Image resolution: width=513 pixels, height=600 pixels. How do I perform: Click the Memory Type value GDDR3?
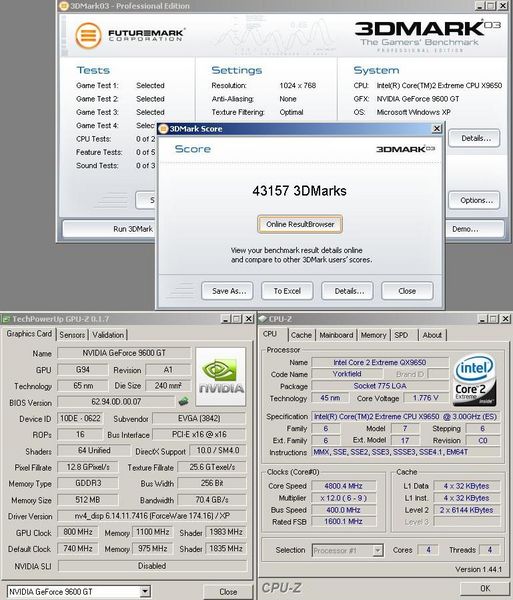pyautogui.click(x=88, y=483)
